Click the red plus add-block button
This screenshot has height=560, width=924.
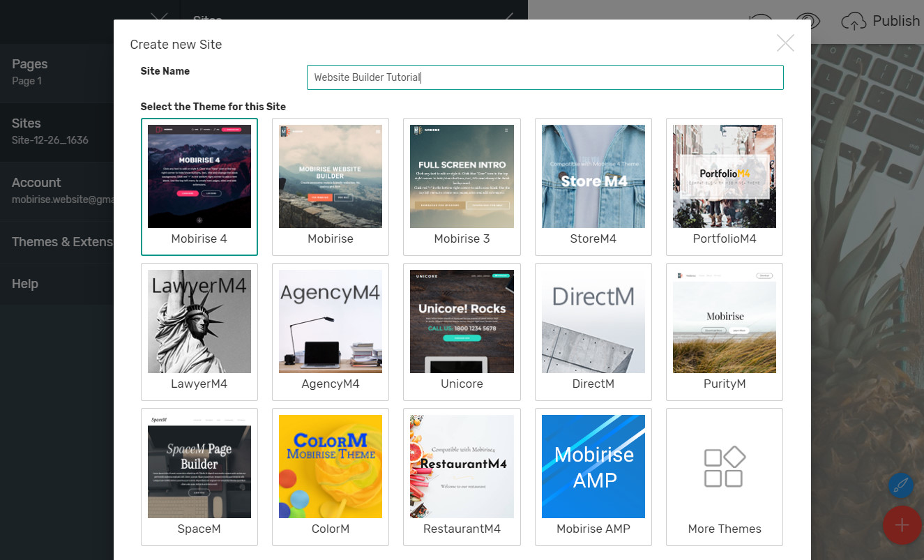(x=902, y=525)
